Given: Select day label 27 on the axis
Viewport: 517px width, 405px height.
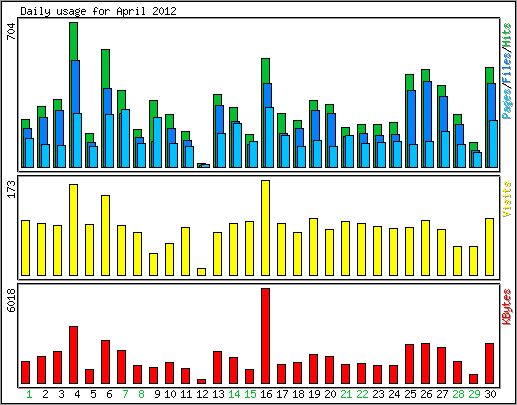Looking at the screenshot, I should tap(442, 394).
